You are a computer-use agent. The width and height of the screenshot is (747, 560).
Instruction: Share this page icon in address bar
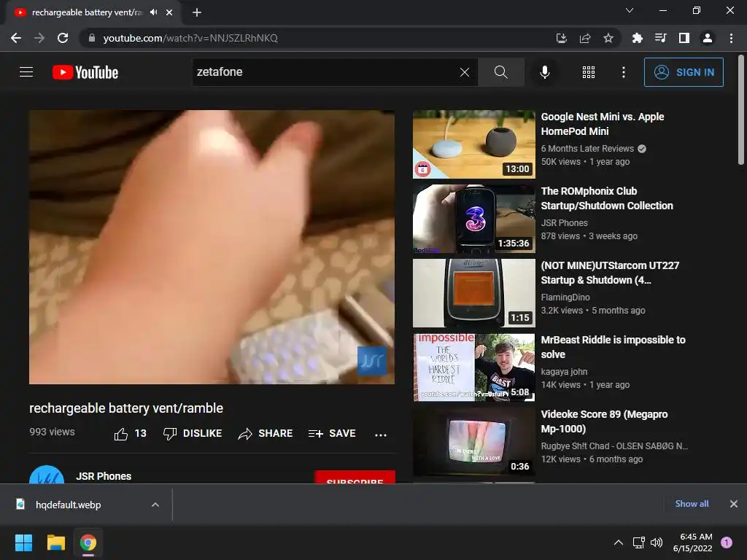(585, 38)
